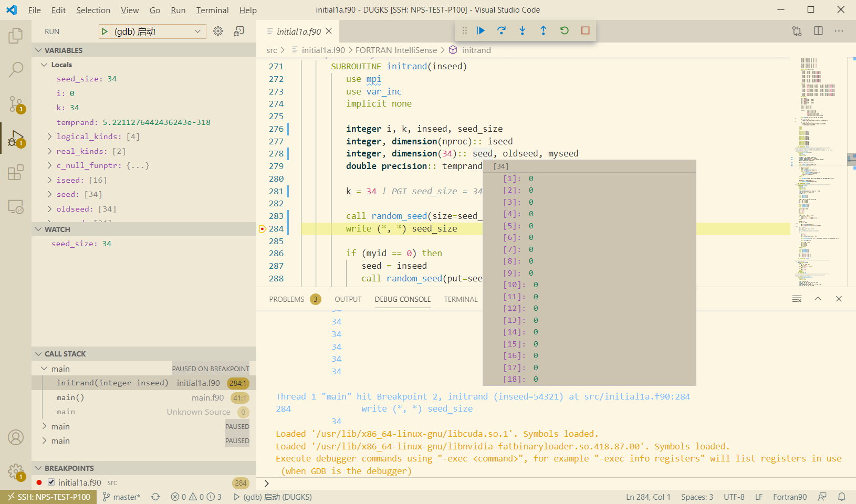Expand the paused main thread above BREAKPOINTS
This screenshot has width=856, height=504.
tap(44, 441)
